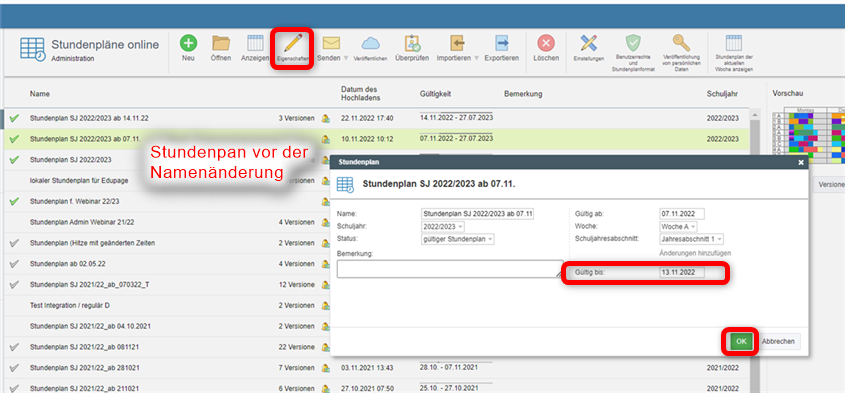Viewport: 845px width, 393px height.
Task: Click the Schuljahr column header
Action: 722,94
